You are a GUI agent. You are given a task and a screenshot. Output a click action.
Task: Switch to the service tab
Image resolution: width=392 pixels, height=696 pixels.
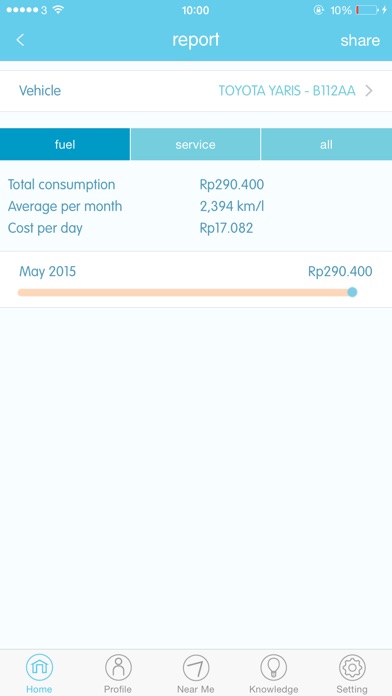click(x=195, y=144)
